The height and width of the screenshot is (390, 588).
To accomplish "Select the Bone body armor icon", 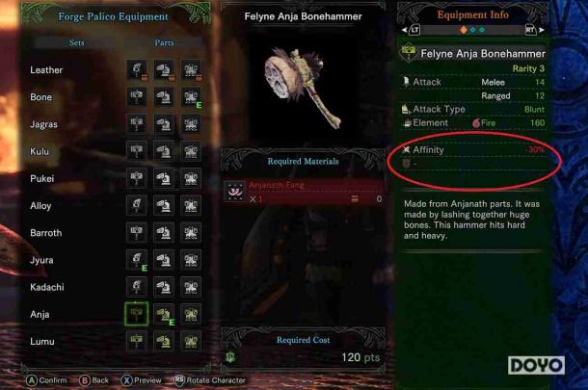I will click(191, 97).
